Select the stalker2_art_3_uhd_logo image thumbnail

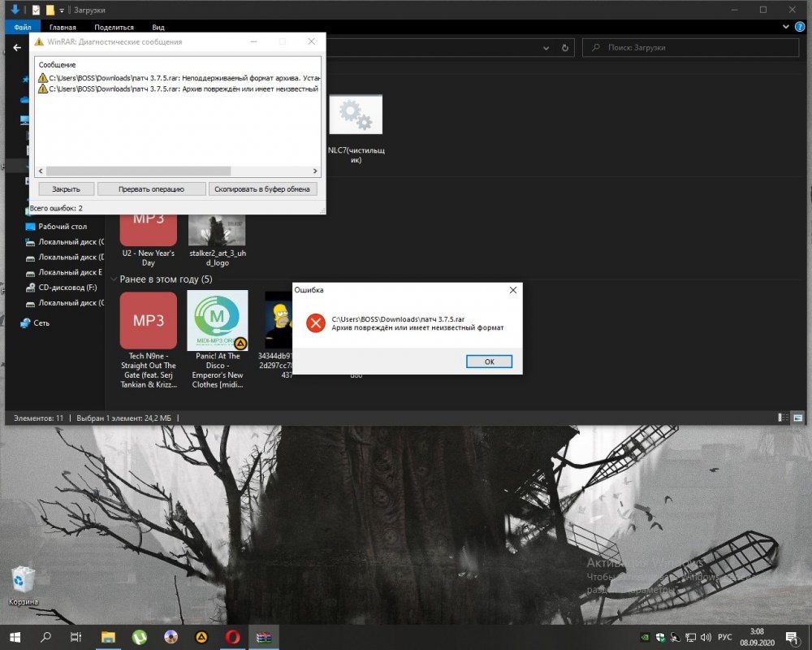[217, 232]
